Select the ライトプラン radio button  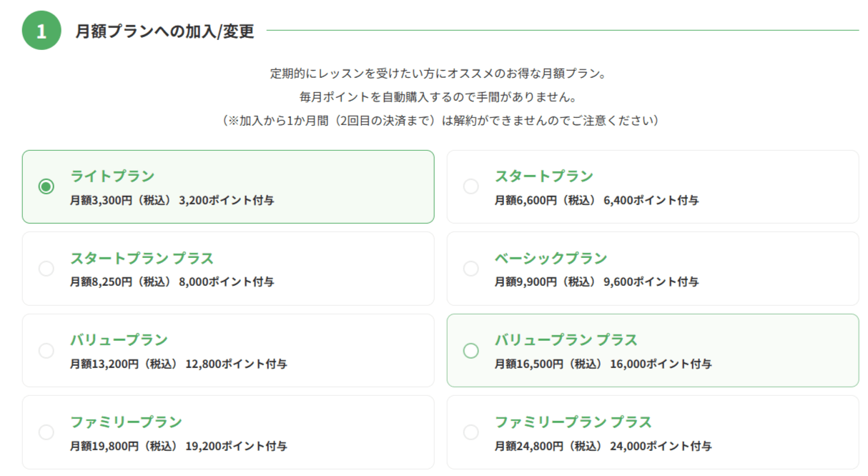(x=46, y=187)
